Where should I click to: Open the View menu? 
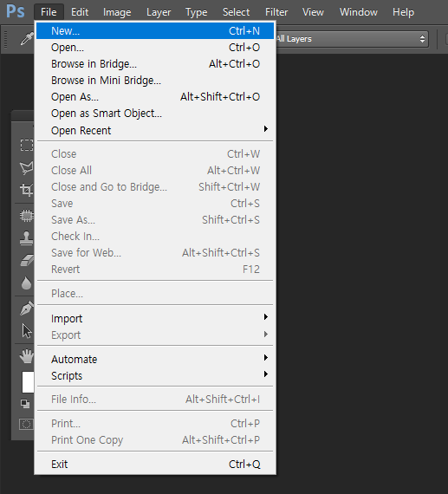point(313,12)
